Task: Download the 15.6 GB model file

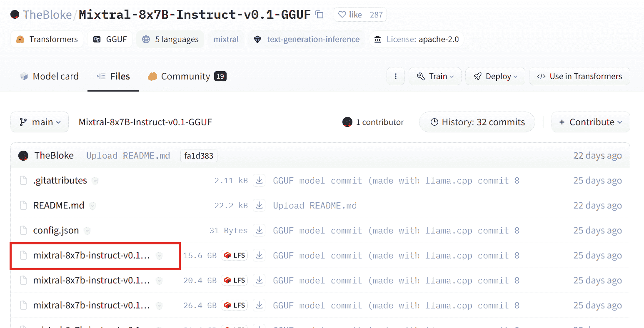Action: pos(259,255)
